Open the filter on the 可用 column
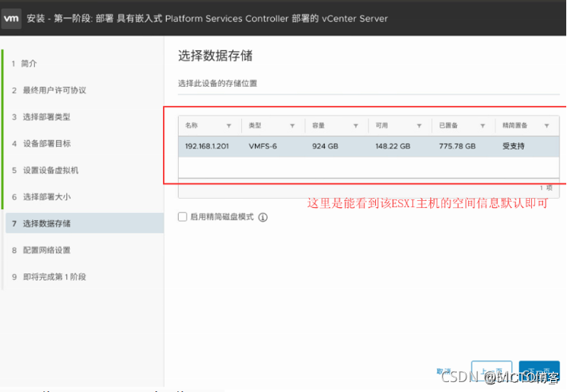This screenshot has width=567, height=392. pos(419,126)
